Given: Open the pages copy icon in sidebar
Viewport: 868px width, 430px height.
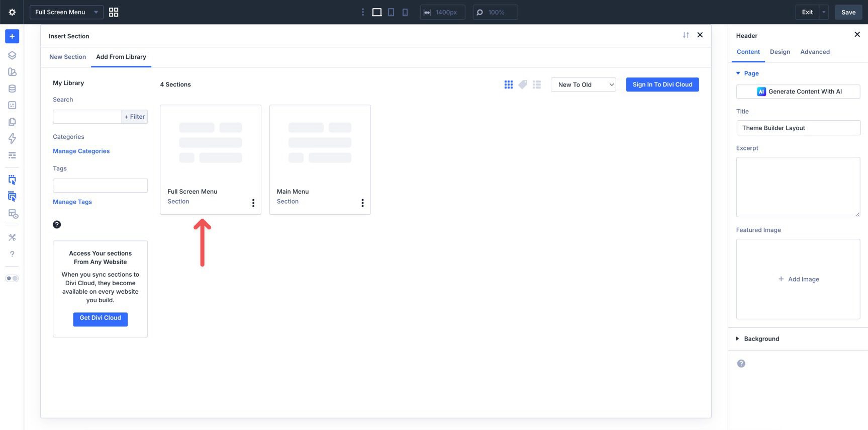Looking at the screenshot, I should 12,122.
